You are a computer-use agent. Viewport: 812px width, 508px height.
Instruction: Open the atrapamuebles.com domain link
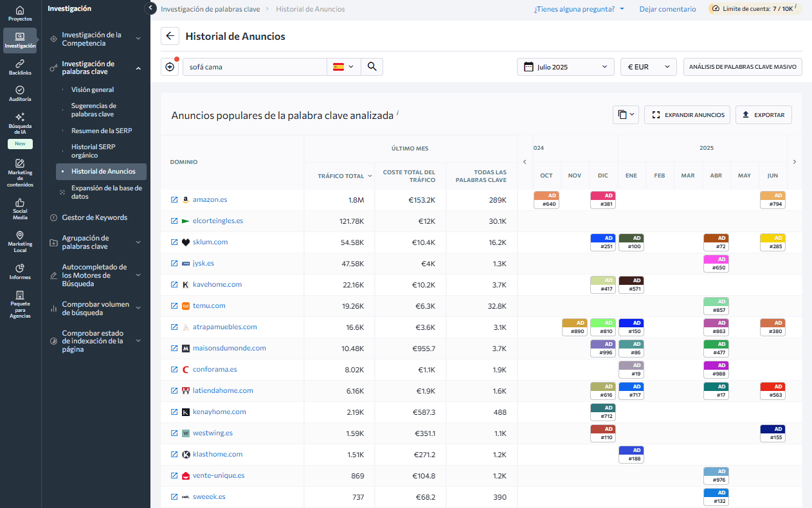point(225,327)
